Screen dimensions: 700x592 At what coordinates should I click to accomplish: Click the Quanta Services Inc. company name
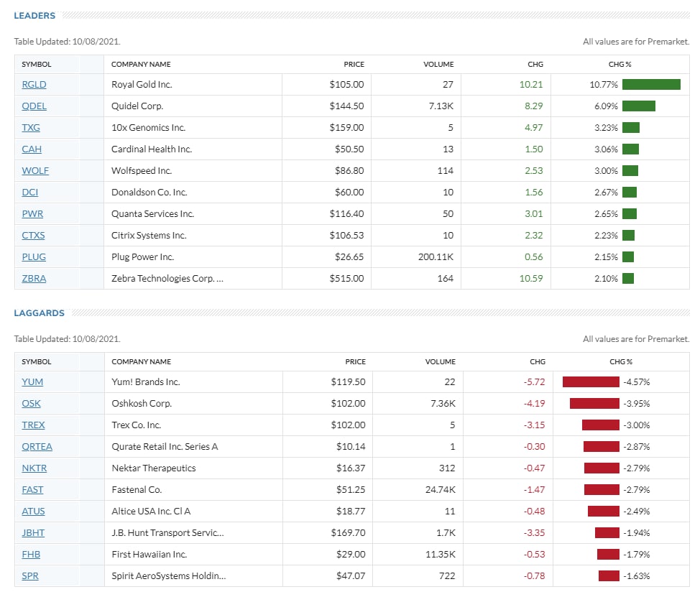click(152, 213)
